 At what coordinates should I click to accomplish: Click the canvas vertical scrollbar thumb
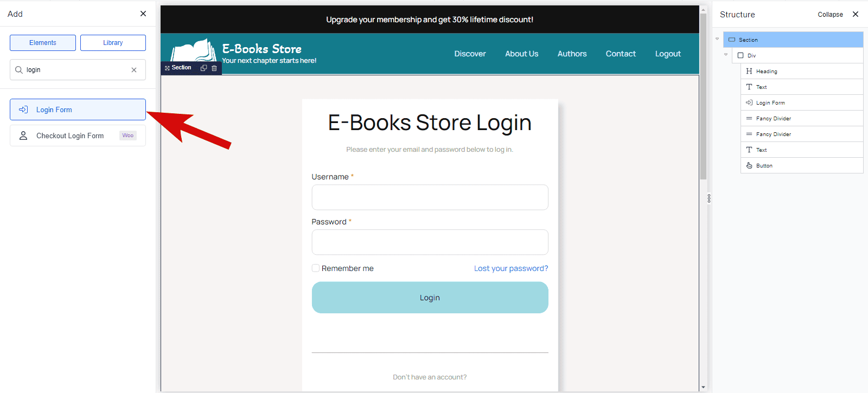703,98
